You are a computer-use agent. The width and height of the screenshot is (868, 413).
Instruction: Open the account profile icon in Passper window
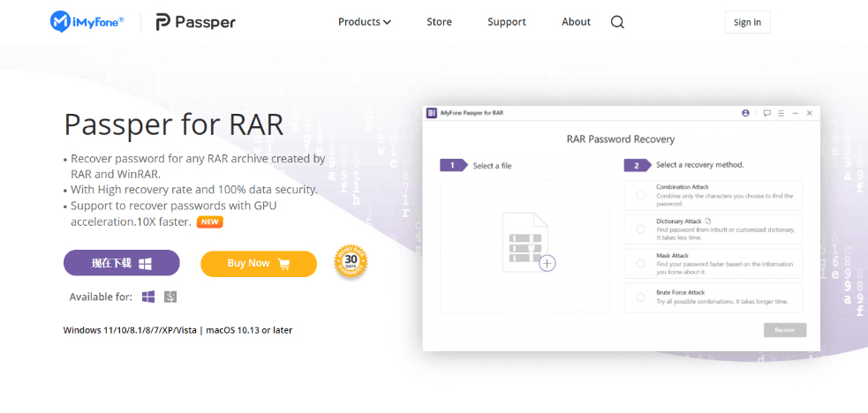coord(746,113)
